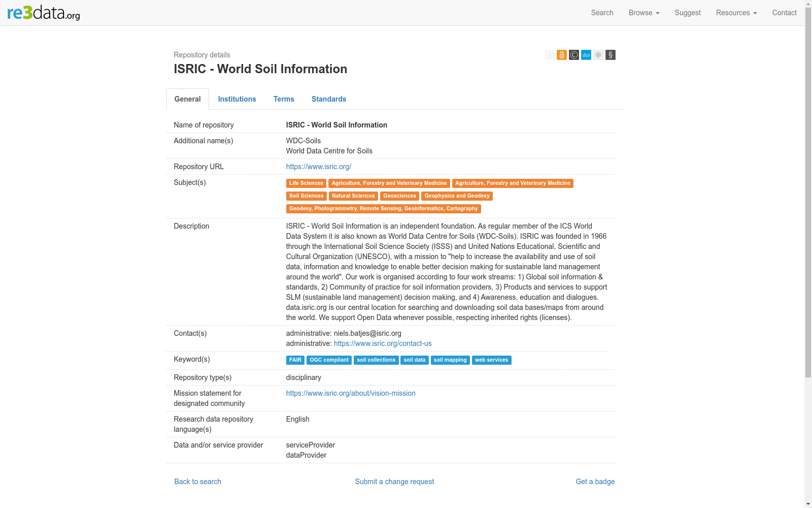
Task: Expand the Resources dropdown menu
Action: pos(736,13)
